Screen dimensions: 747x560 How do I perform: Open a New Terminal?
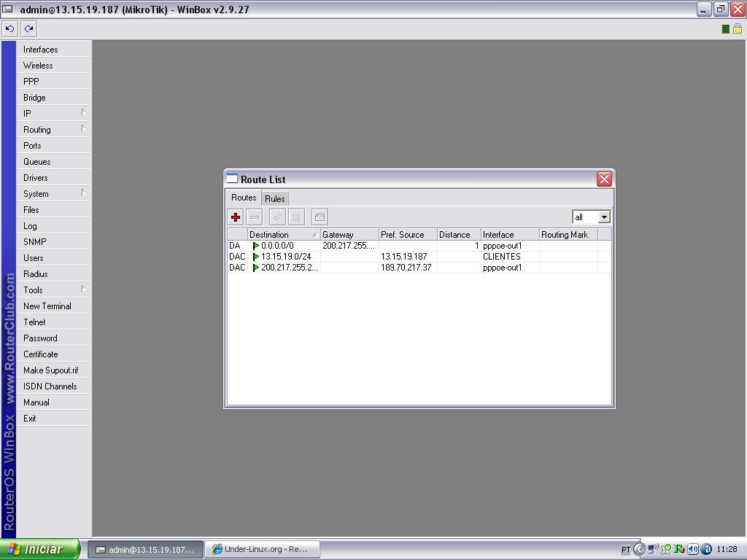coord(53,306)
